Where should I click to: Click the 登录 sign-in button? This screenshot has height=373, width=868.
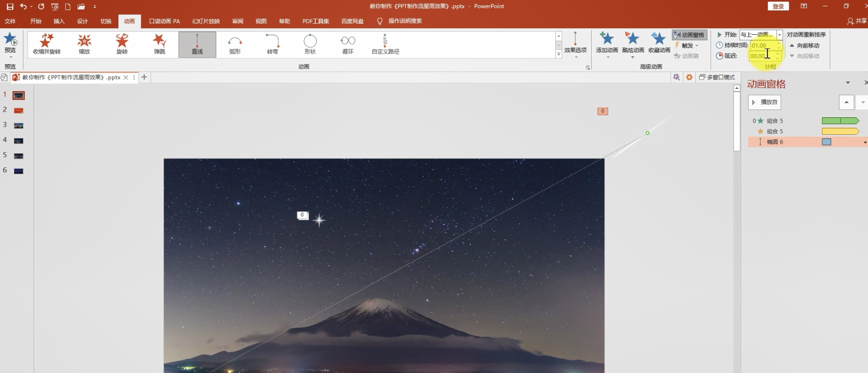779,6
